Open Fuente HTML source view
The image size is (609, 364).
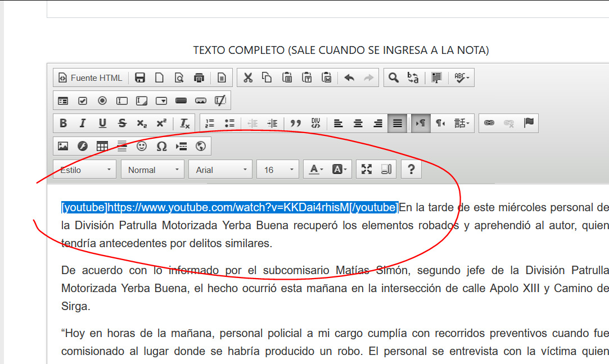(90, 78)
